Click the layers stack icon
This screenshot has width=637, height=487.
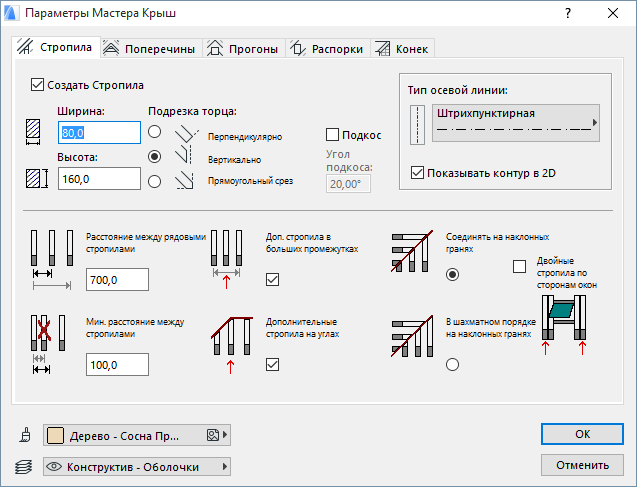[26, 467]
